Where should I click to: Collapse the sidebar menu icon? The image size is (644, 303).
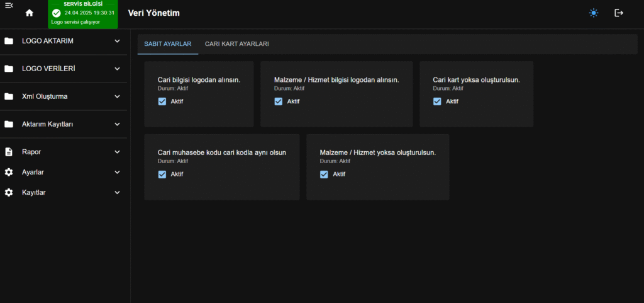tap(9, 6)
